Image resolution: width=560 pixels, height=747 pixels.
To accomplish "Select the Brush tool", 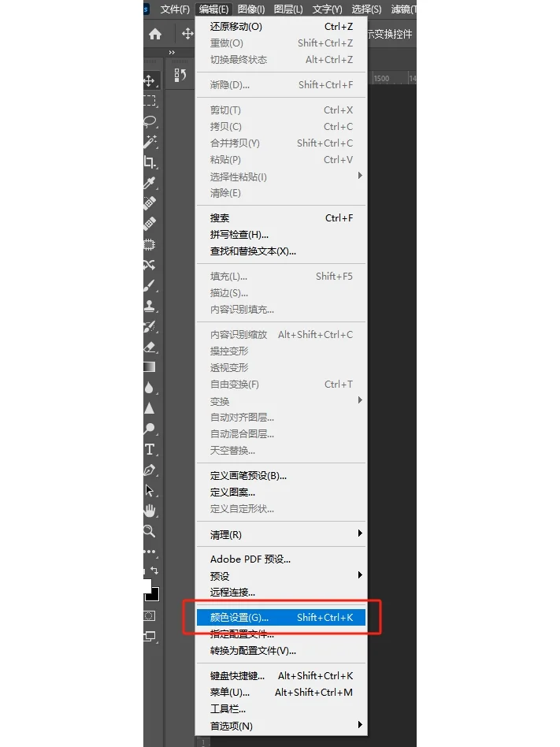I will 150,285.
